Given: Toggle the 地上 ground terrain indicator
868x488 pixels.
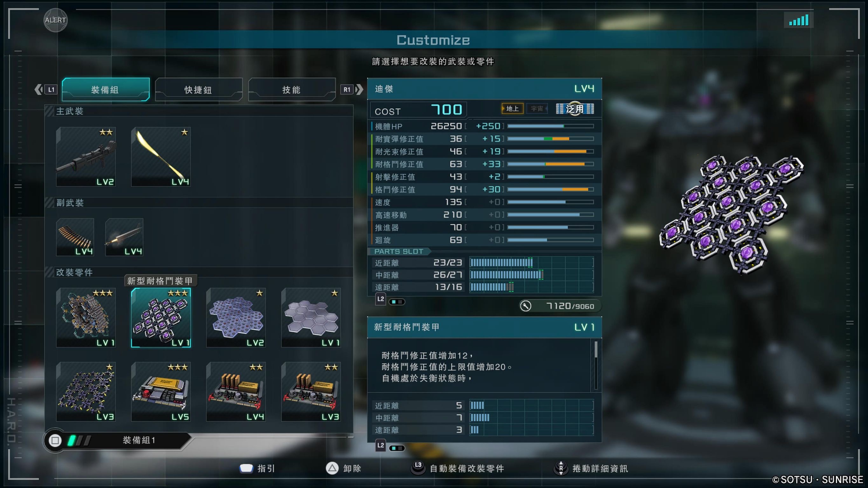Looking at the screenshot, I should point(512,108).
